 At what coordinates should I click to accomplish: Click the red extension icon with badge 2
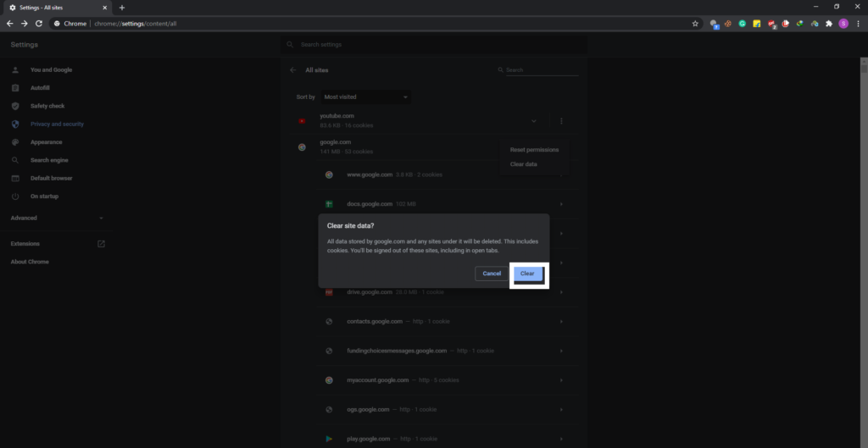click(x=771, y=25)
